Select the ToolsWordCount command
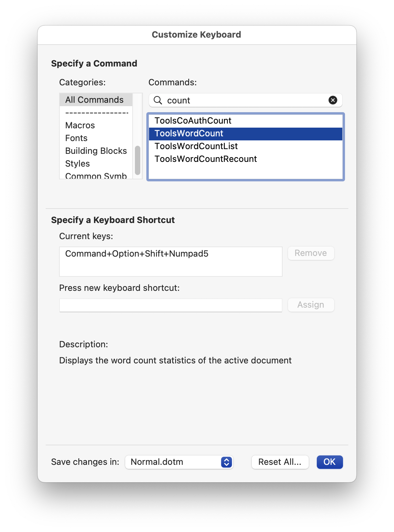 pyautogui.click(x=189, y=133)
